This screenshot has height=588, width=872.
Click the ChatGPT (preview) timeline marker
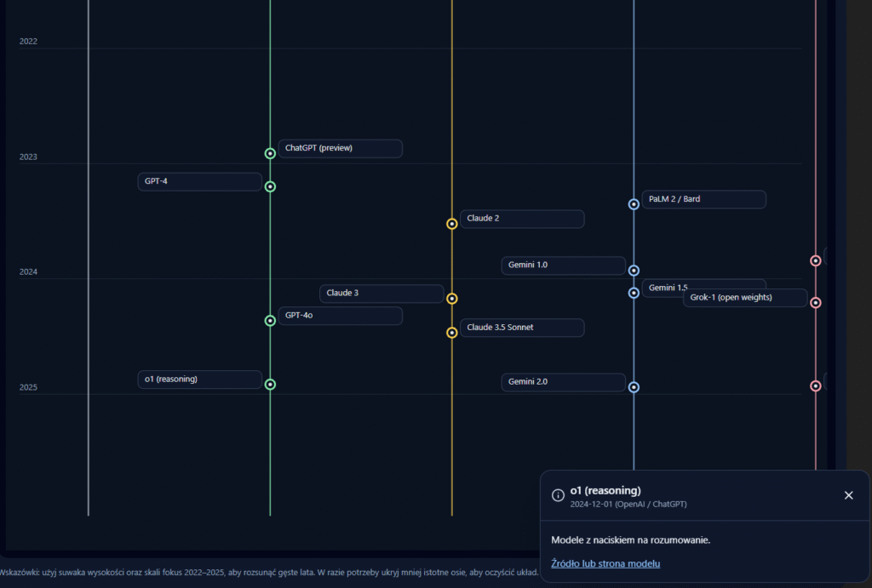pos(270,153)
